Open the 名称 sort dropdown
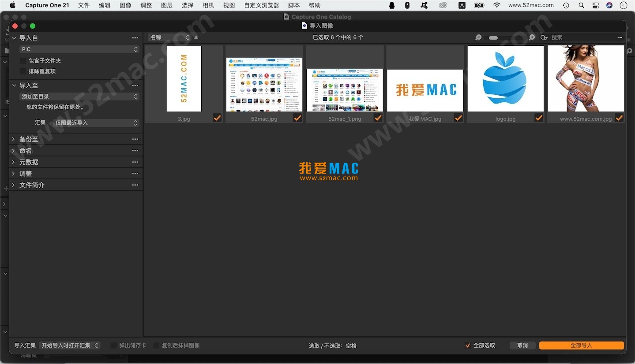This screenshot has width=635, height=364. [x=169, y=37]
